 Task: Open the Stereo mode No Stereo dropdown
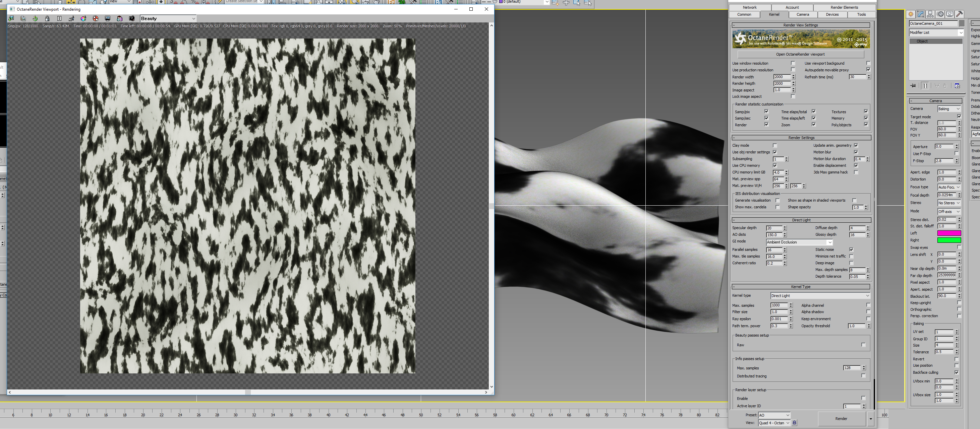click(x=949, y=203)
